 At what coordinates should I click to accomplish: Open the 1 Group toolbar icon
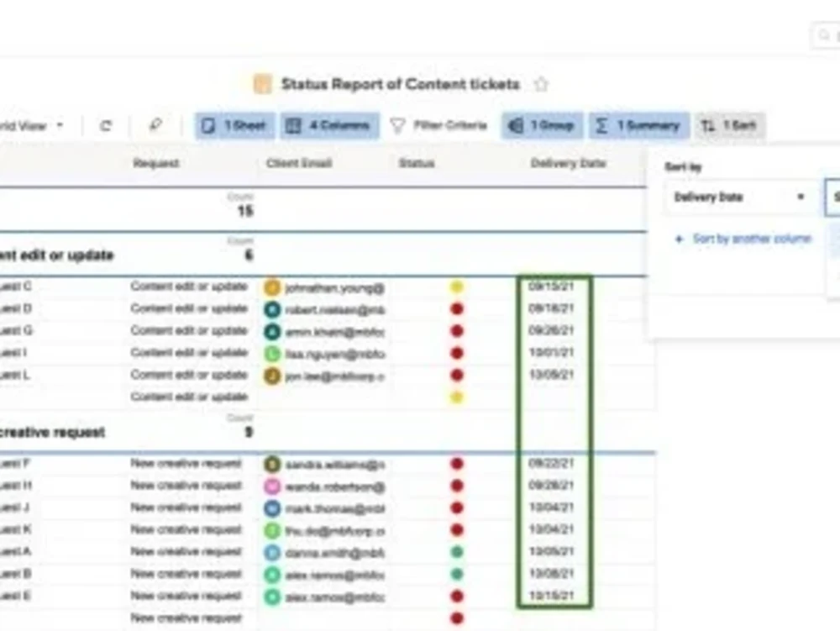pyautogui.click(x=515, y=125)
